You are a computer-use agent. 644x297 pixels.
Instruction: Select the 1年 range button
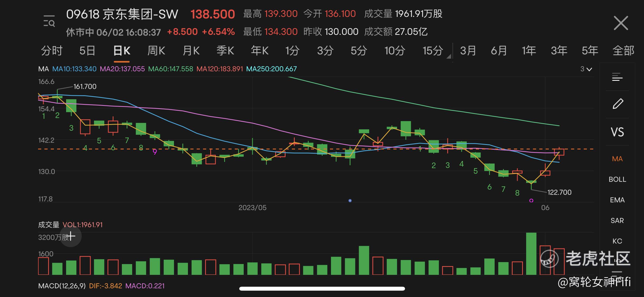(x=529, y=50)
